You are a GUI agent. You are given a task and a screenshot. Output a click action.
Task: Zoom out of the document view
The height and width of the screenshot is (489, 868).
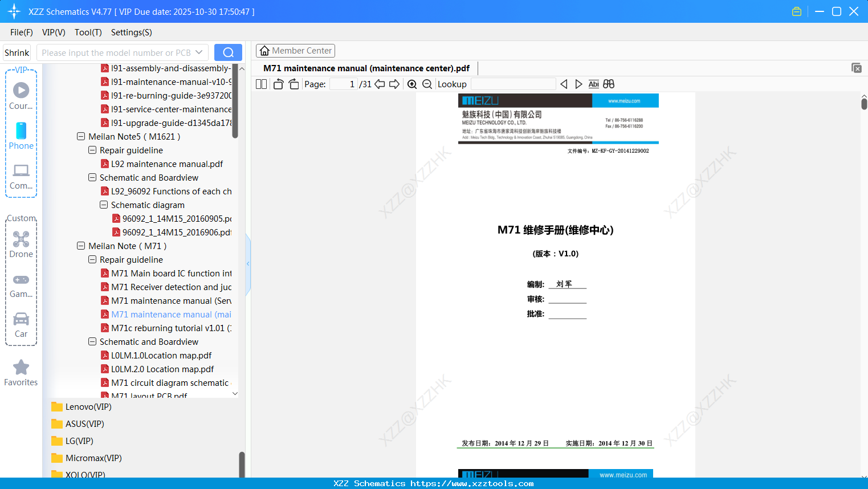click(426, 84)
